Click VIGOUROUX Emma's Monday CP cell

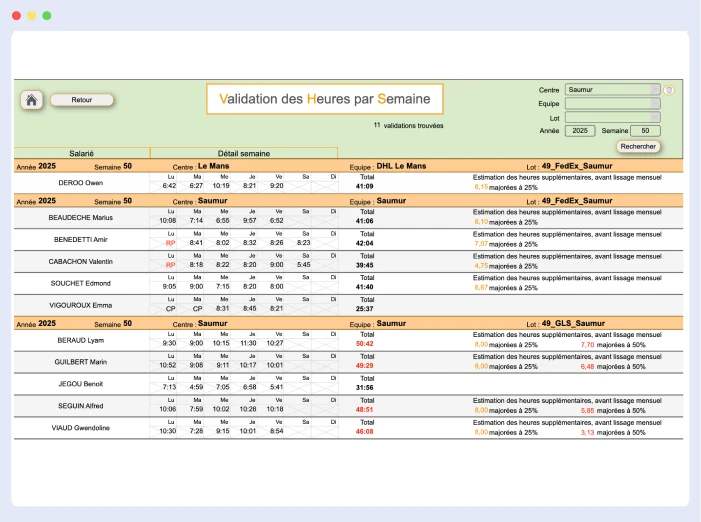click(170, 308)
